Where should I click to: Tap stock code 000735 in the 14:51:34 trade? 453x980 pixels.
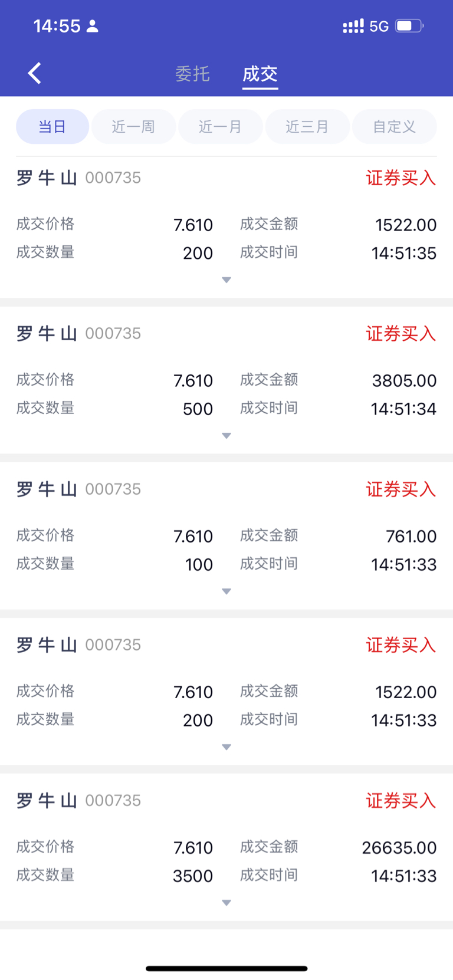point(113,334)
